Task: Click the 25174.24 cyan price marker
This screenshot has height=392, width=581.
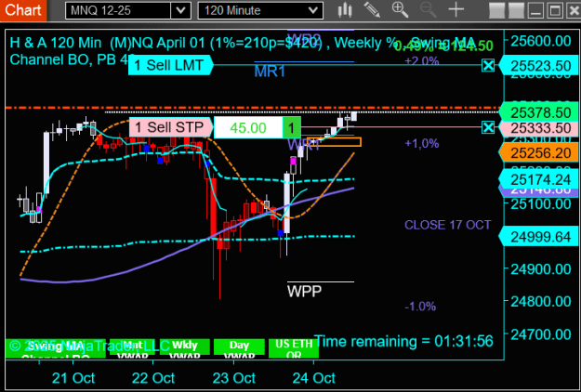Action: [x=540, y=179]
